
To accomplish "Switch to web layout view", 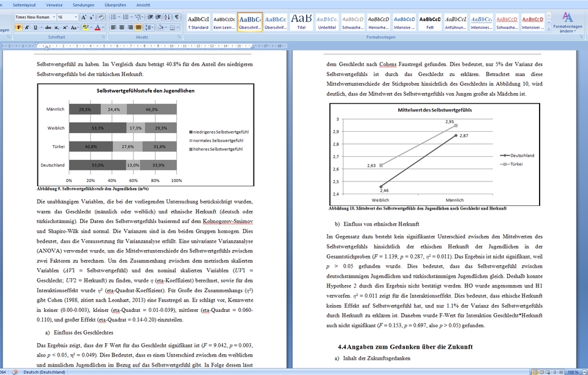I will coord(548,372).
